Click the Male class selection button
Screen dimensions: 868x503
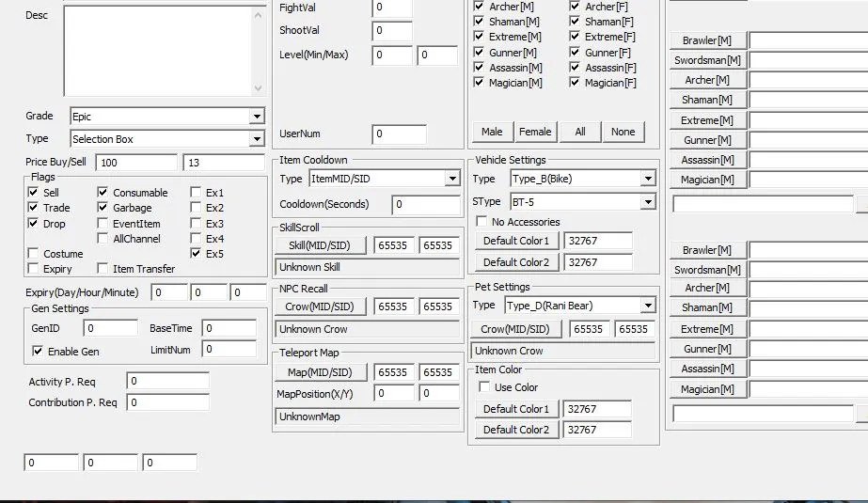(492, 132)
